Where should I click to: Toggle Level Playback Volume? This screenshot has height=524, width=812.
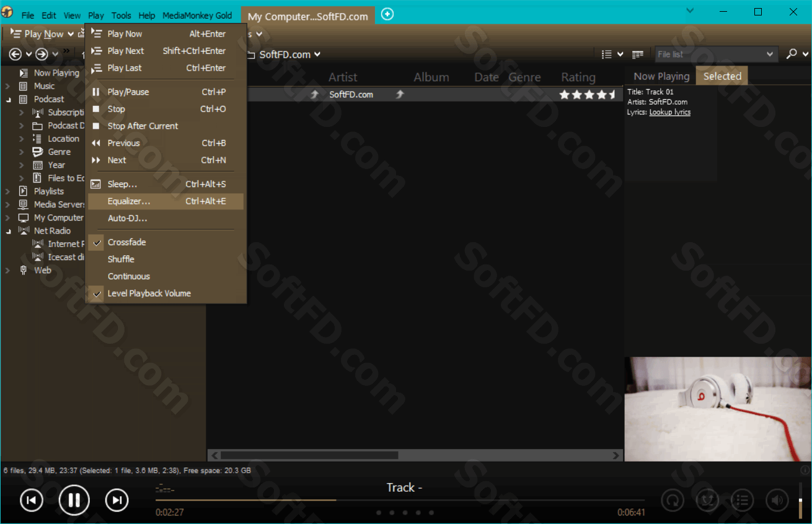[165, 294]
